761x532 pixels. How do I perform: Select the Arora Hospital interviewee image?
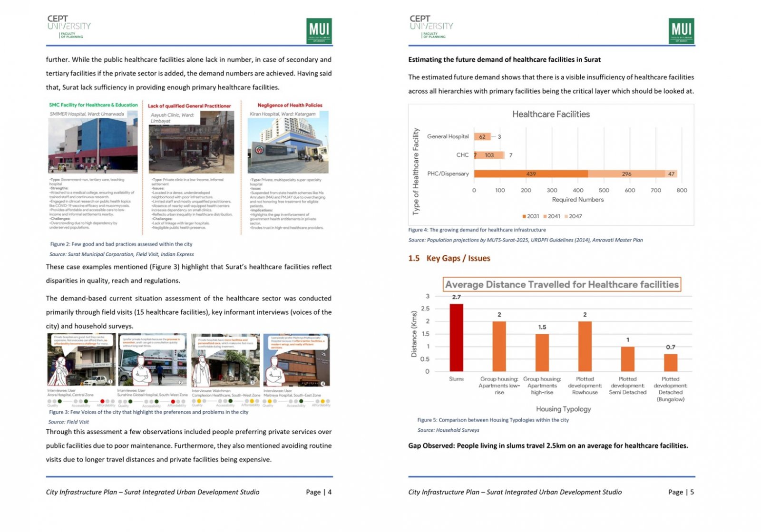point(81,360)
